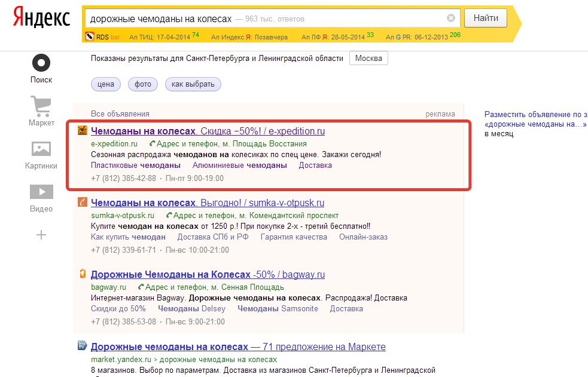Click phone number +7 (812) 339-61-71
This screenshot has height=377, width=588.
coord(123,250)
